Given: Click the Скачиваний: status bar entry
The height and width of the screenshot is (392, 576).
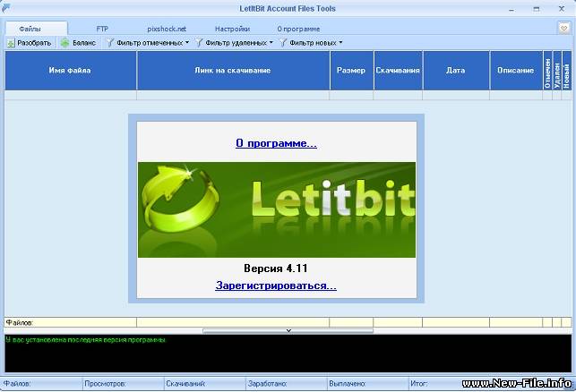Looking at the screenshot, I should point(185,384).
